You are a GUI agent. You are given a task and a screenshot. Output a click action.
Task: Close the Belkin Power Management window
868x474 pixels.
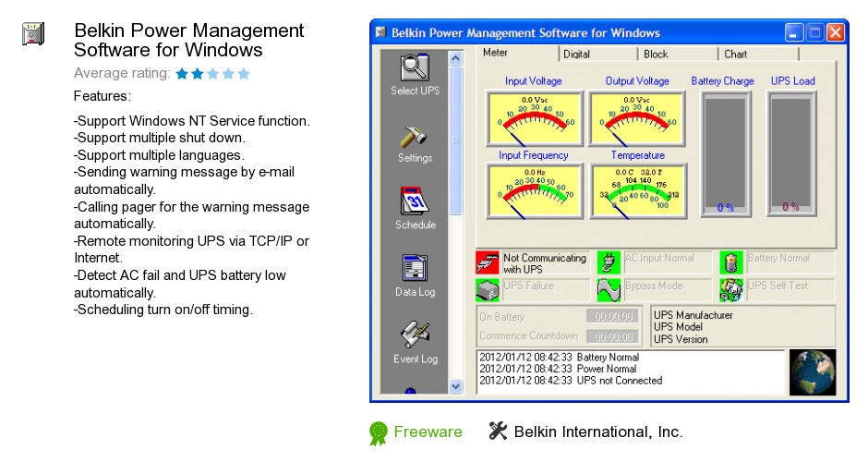pos(836,32)
